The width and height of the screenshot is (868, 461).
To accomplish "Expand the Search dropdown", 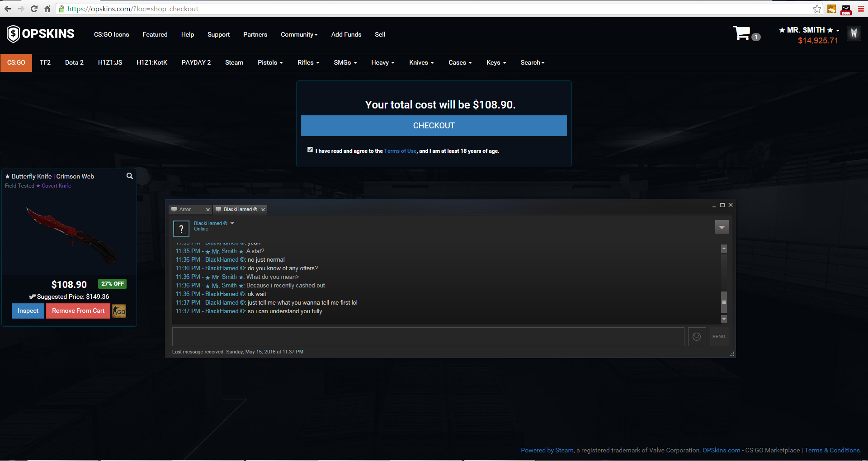I will pyautogui.click(x=533, y=62).
